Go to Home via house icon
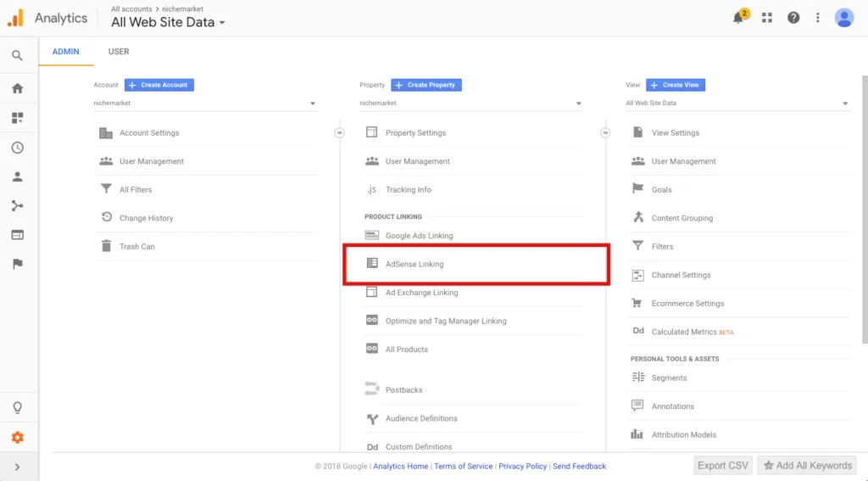This screenshot has height=481, width=868. pos(17,88)
